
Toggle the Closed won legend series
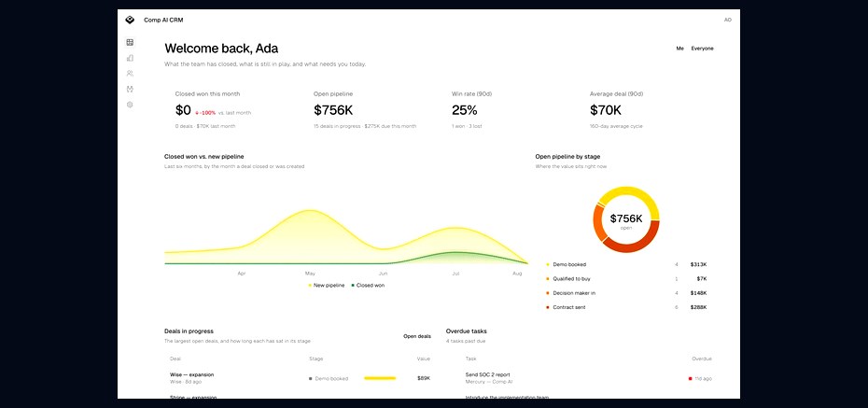point(368,286)
